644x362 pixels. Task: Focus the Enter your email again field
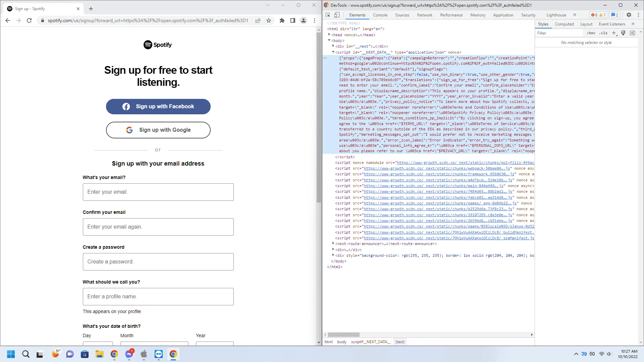[x=158, y=227]
